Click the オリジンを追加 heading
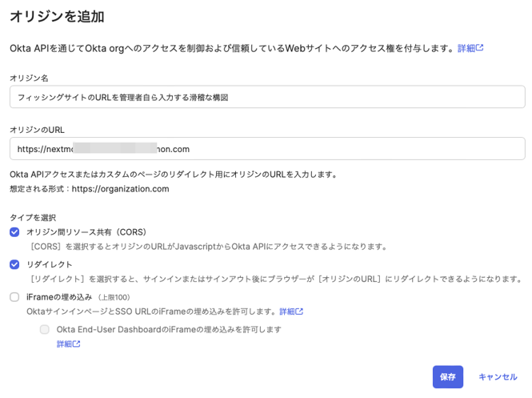Image resolution: width=532 pixels, height=398 pixels. pyautogui.click(x=57, y=16)
